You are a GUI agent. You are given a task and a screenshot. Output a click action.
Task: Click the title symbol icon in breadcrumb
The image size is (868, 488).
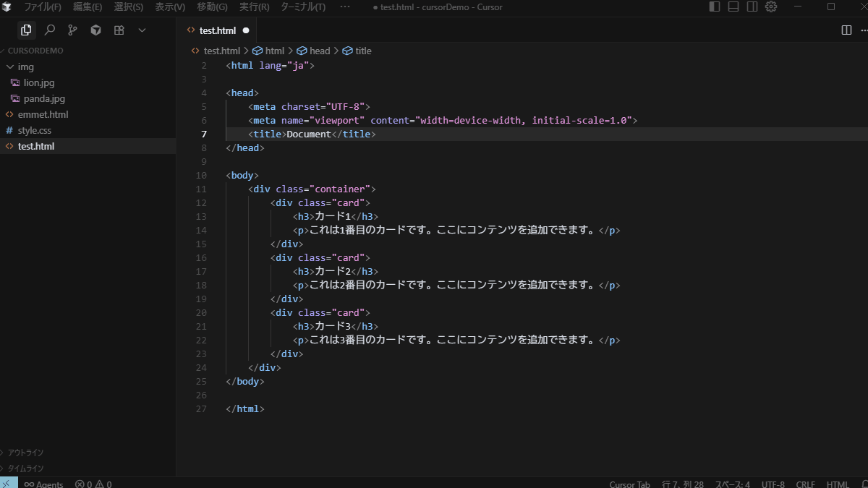coord(347,51)
